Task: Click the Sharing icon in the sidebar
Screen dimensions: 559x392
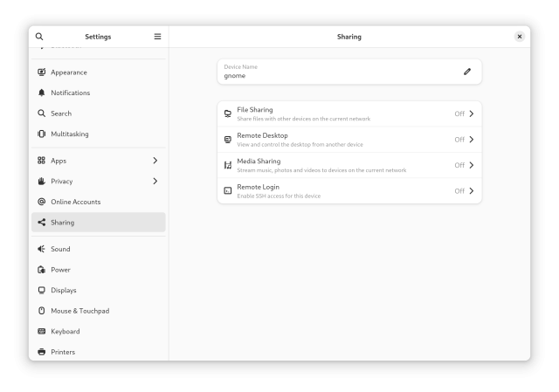Action: [x=41, y=223]
